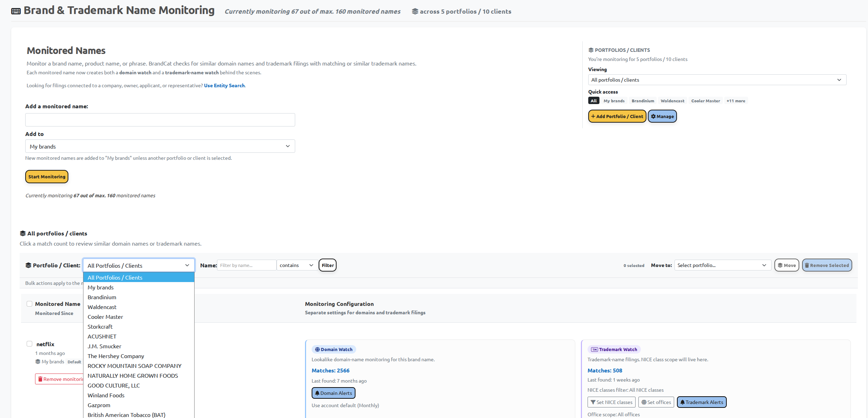Click the Set offices button
Viewport: 868px width, 418px height.
656,402
